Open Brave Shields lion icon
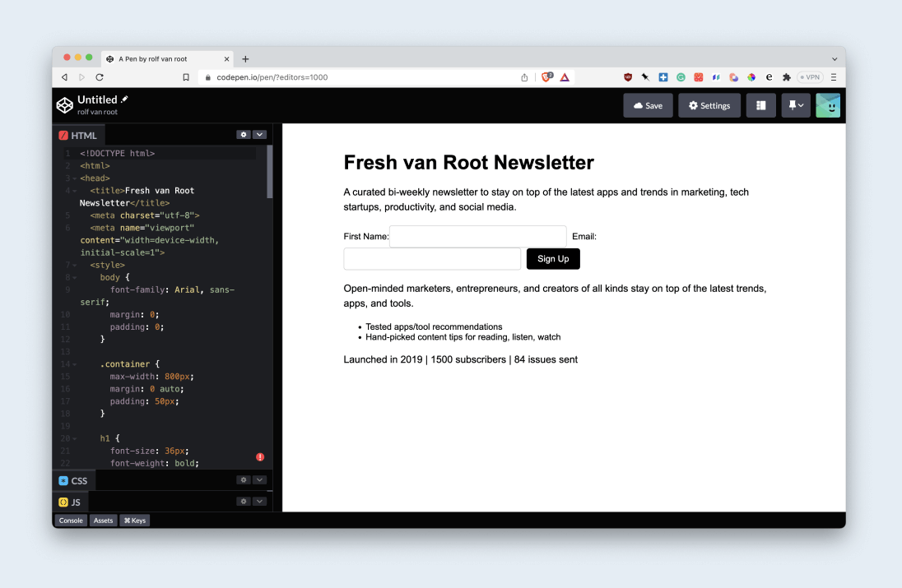 [546, 77]
